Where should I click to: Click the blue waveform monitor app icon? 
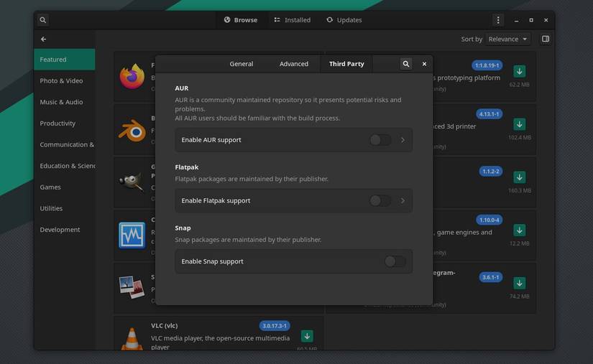(x=132, y=235)
